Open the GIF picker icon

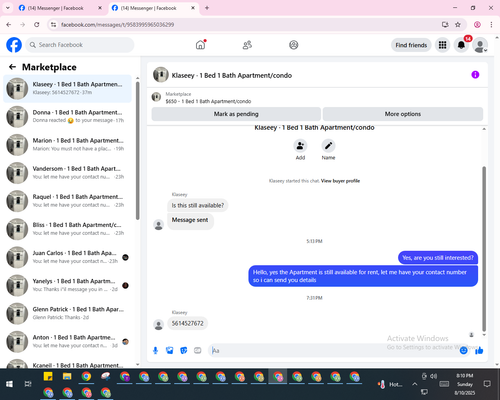198,350
